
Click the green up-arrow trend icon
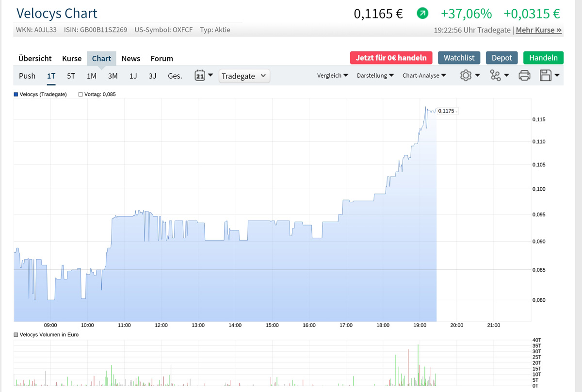pyautogui.click(x=422, y=14)
